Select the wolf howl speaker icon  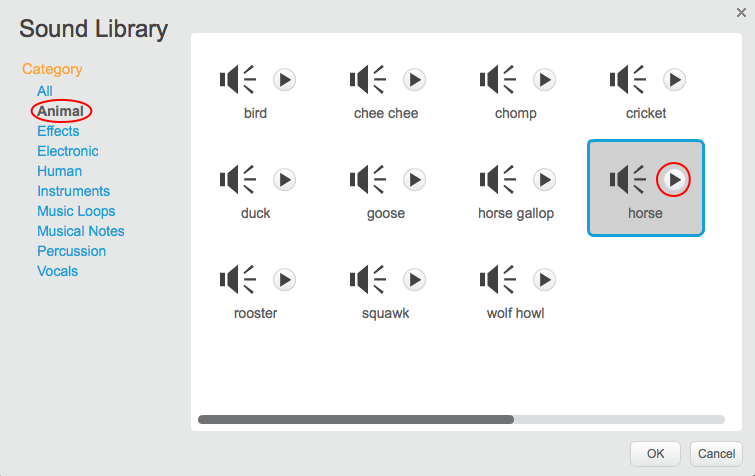(497, 279)
